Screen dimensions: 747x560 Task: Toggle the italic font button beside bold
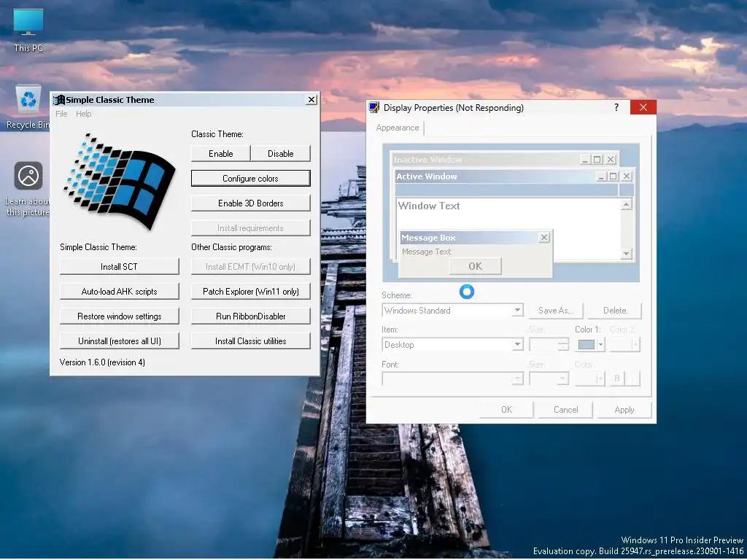click(x=632, y=379)
